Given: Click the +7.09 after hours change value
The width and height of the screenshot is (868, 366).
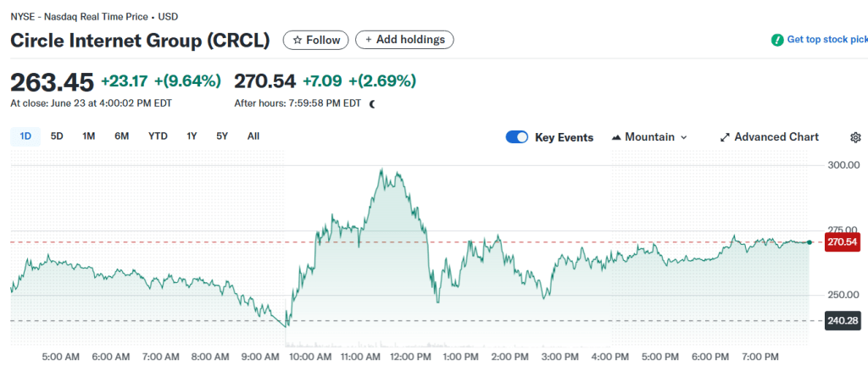Looking at the screenshot, I should tap(322, 81).
